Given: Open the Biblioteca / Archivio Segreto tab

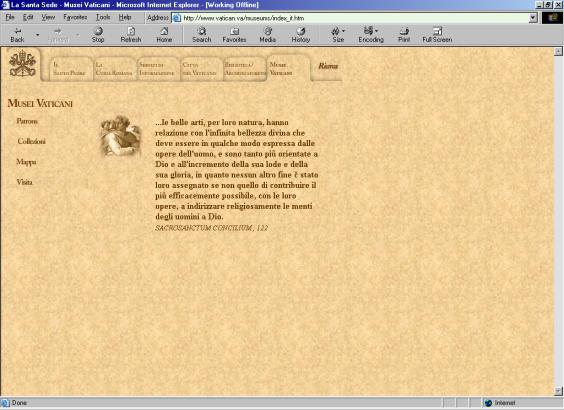Looking at the screenshot, I should click(x=244, y=69).
